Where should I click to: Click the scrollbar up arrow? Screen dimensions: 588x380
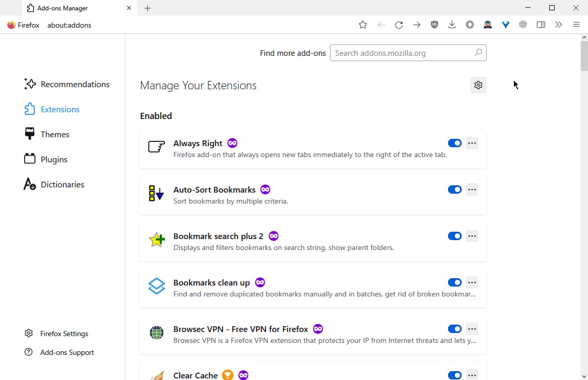(x=584, y=37)
